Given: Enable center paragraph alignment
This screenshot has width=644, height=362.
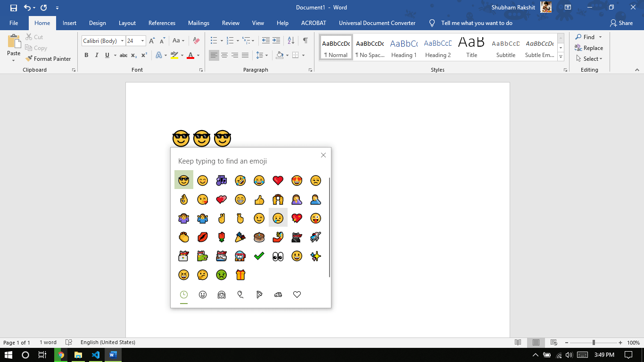Looking at the screenshot, I should click(x=224, y=55).
